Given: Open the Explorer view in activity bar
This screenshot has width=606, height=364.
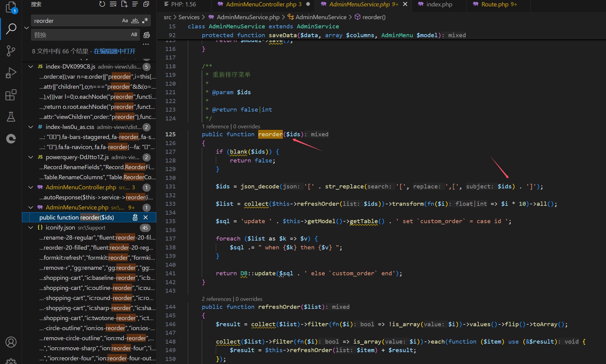Looking at the screenshot, I should tap(11, 7).
